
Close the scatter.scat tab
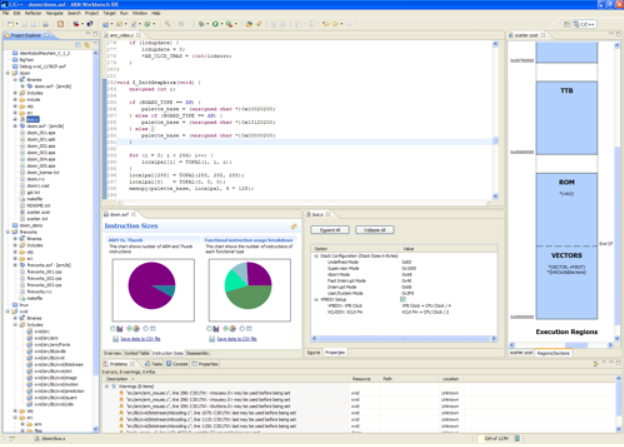point(543,35)
